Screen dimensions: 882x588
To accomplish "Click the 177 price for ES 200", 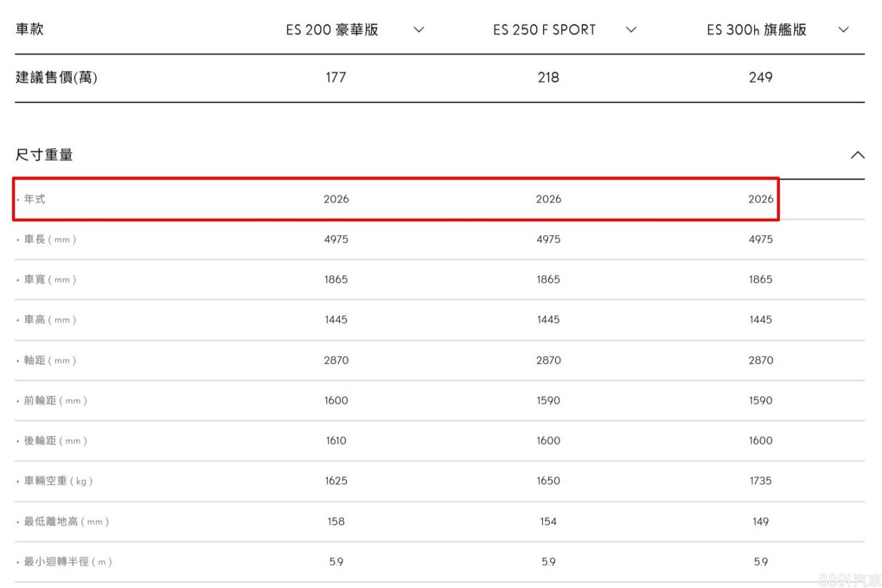I will (335, 78).
